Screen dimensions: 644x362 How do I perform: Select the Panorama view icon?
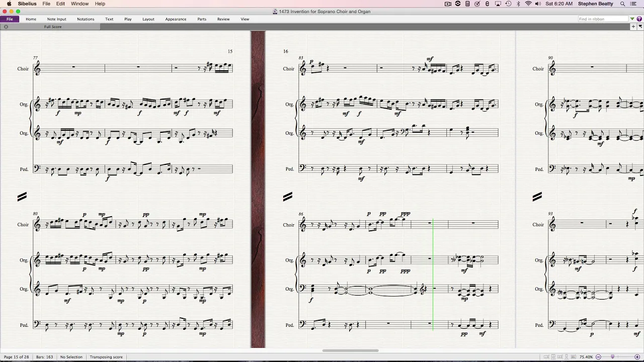point(573,357)
